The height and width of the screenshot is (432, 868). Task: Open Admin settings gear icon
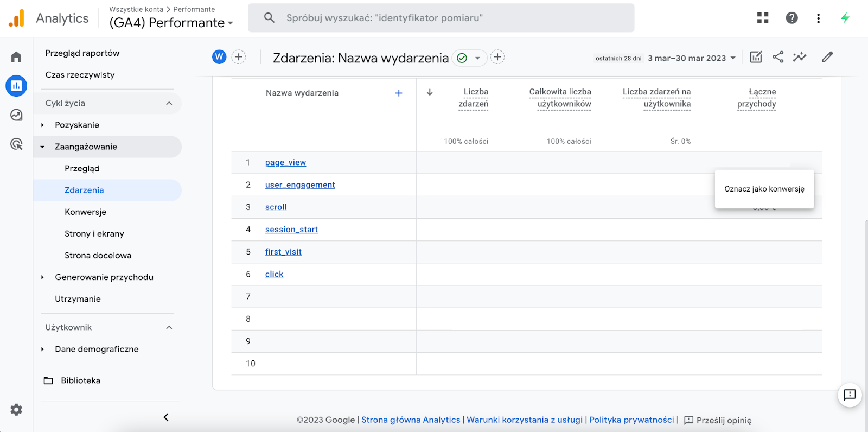tap(16, 410)
